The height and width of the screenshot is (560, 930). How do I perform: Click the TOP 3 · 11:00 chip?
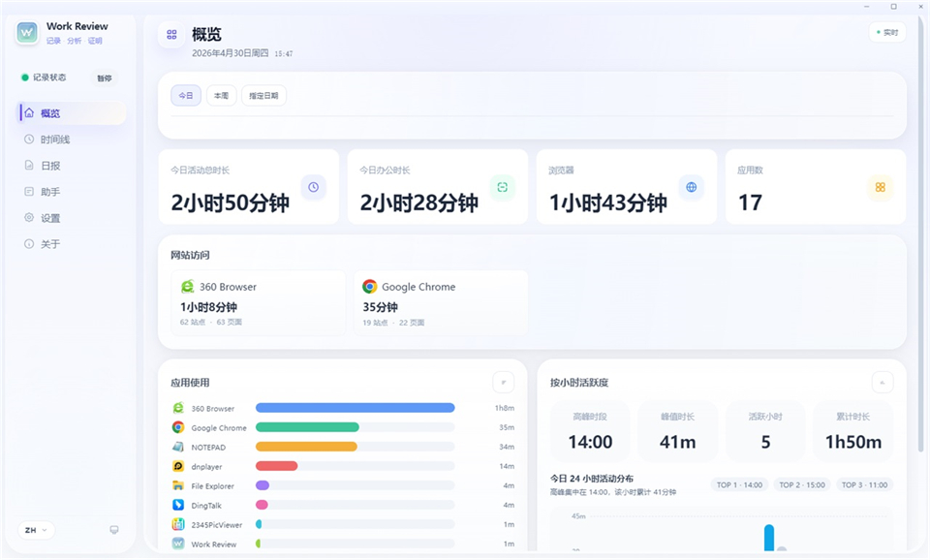(864, 484)
